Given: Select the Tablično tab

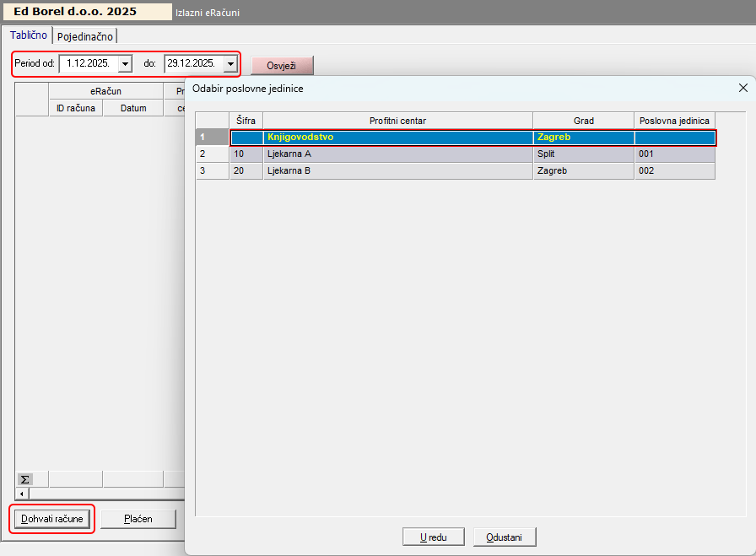Looking at the screenshot, I should click(x=29, y=35).
